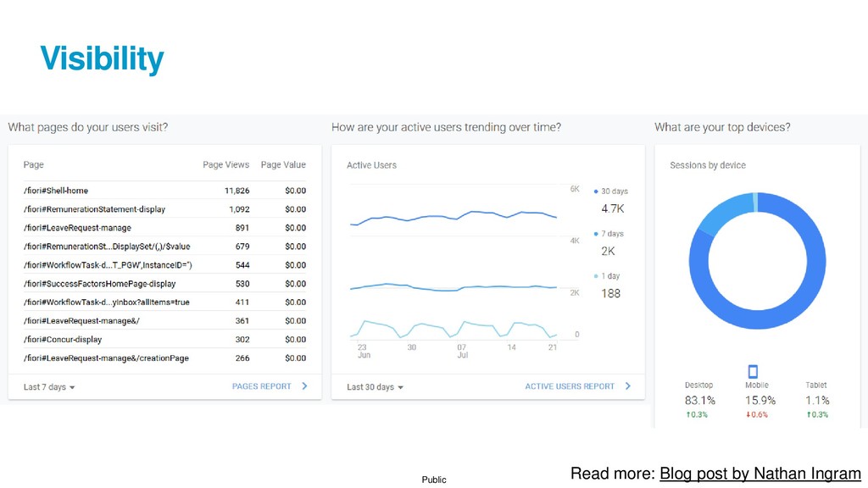
Task: Click the Page Value column header
Action: [x=283, y=164]
